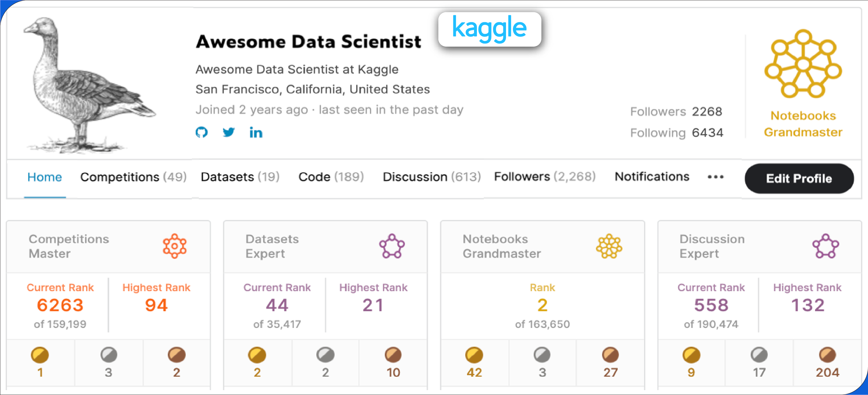Click the Twitter bird icon

click(x=229, y=133)
